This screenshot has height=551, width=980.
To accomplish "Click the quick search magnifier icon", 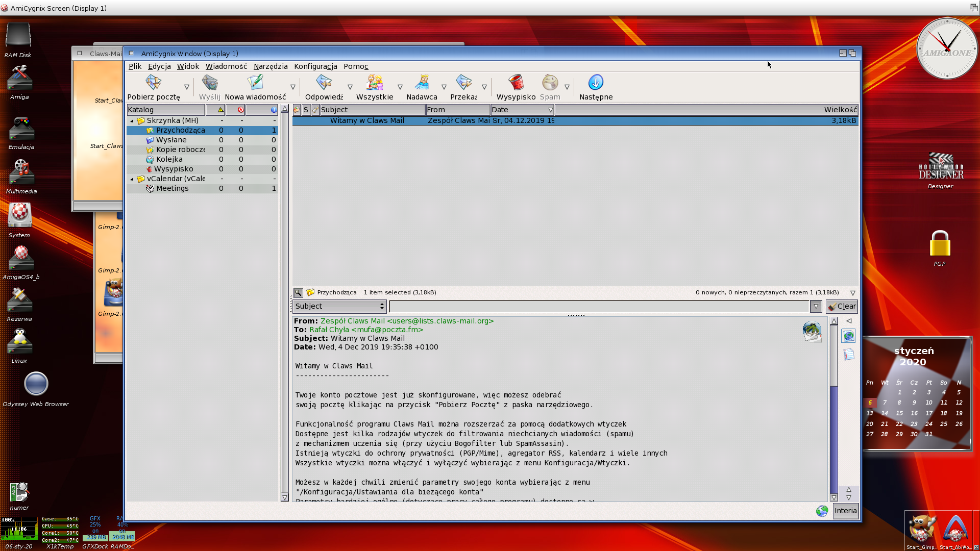I will (298, 293).
